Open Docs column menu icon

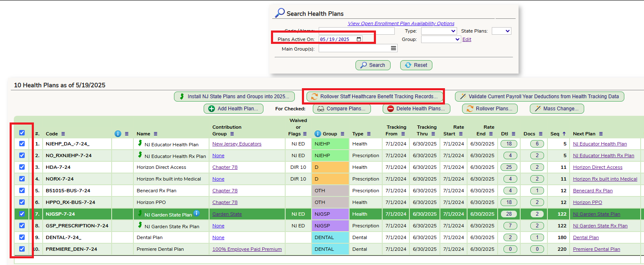click(x=540, y=134)
